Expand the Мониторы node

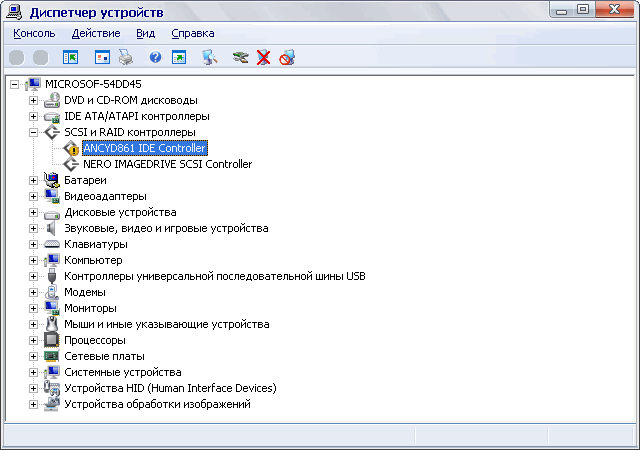tap(33, 308)
